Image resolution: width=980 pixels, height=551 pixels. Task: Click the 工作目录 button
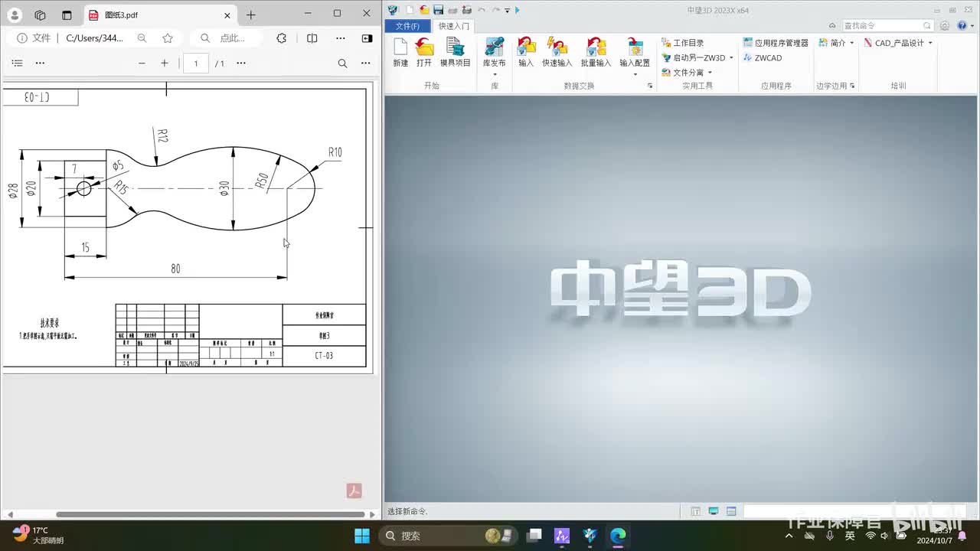click(x=682, y=43)
